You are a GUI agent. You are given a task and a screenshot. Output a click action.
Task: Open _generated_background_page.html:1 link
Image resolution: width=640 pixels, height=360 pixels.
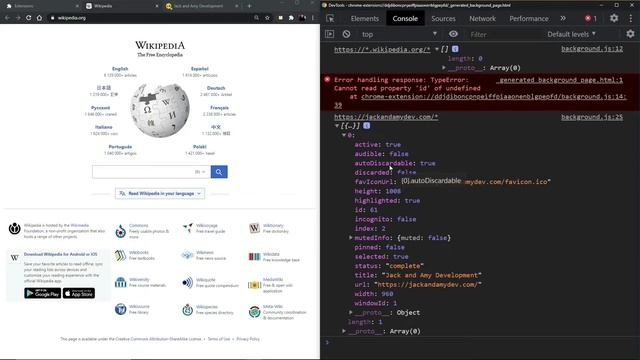click(x=560, y=80)
